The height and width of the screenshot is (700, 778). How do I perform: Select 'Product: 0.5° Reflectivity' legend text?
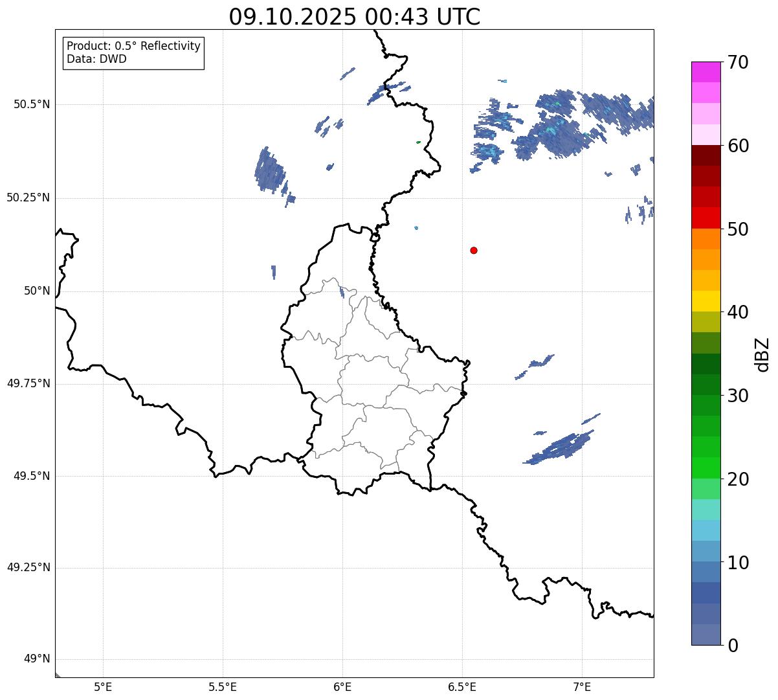[x=133, y=47]
